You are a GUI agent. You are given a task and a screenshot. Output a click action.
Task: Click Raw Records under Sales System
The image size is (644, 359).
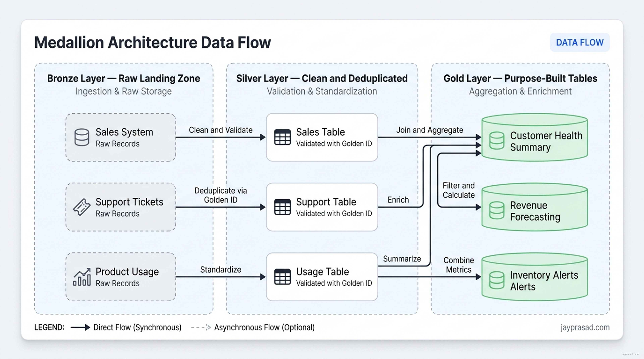pyautogui.click(x=117, y=144)
